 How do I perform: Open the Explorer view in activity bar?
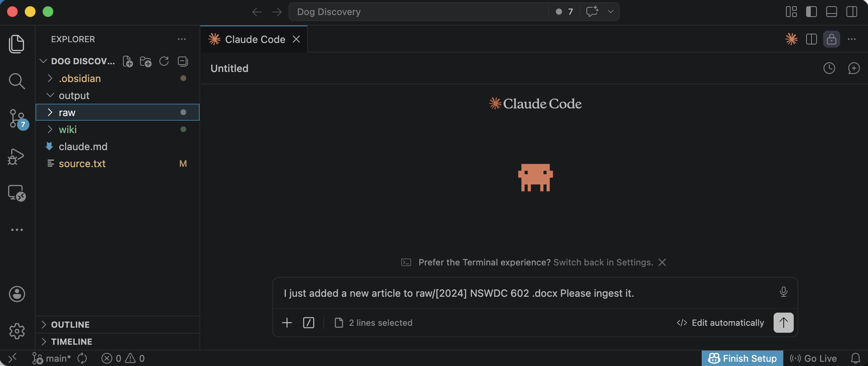coord(17,44)
